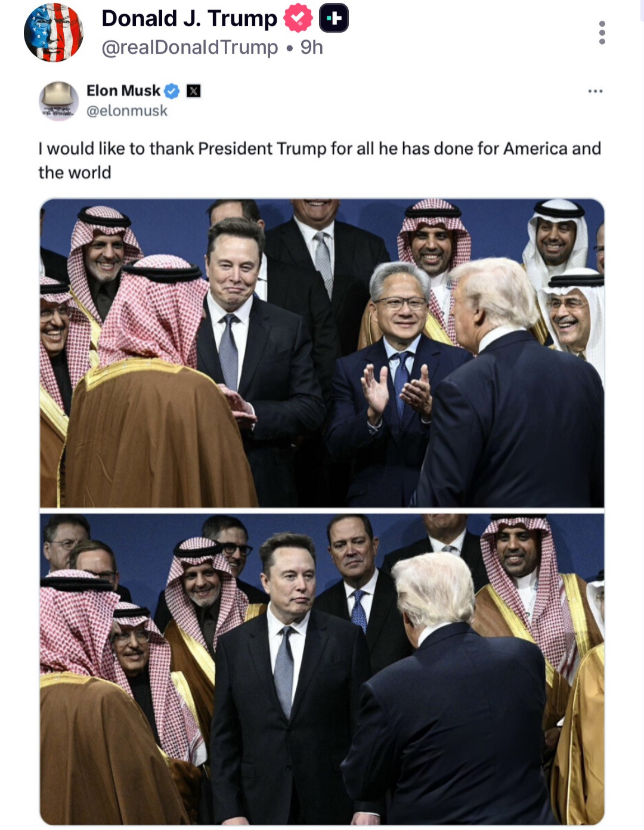Tap the dark plus badge icon

coord(334,18)
